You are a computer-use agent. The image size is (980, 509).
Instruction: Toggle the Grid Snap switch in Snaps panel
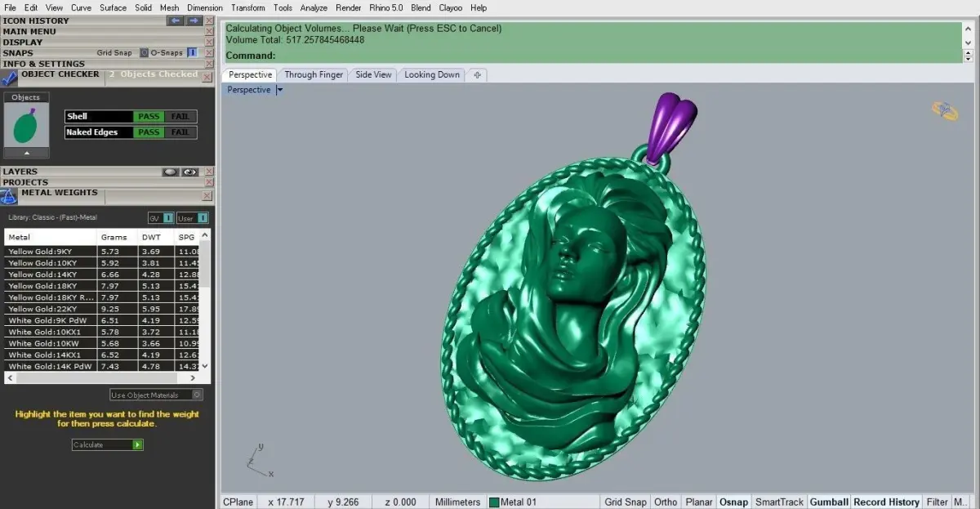pyautogui.click(x=144, y=52)
